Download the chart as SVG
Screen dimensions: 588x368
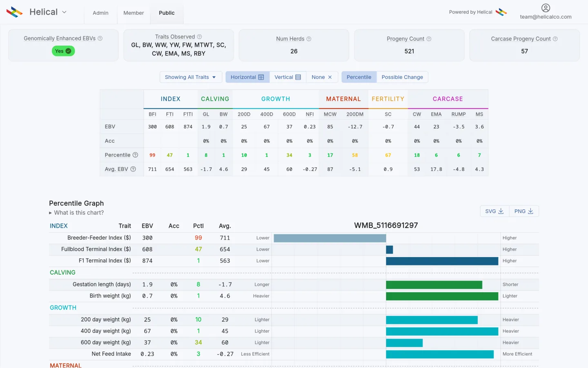tap(494, 211)
